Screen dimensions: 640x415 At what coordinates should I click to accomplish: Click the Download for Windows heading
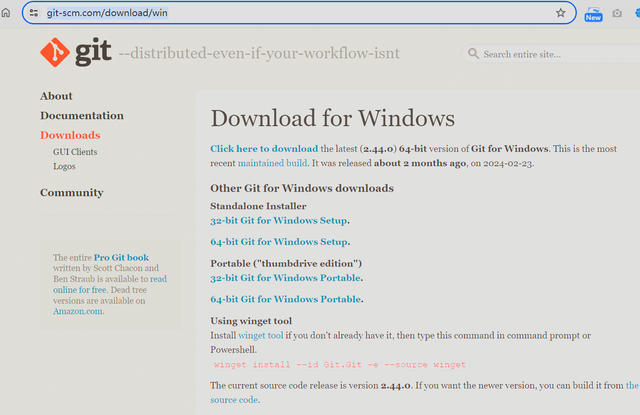point(332,118)
